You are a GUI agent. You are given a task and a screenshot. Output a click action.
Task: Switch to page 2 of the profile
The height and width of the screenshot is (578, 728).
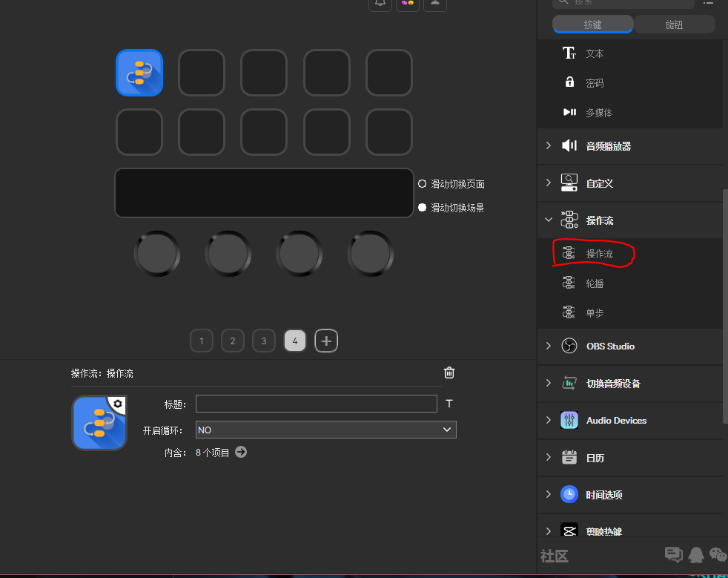tap(232, 341)
